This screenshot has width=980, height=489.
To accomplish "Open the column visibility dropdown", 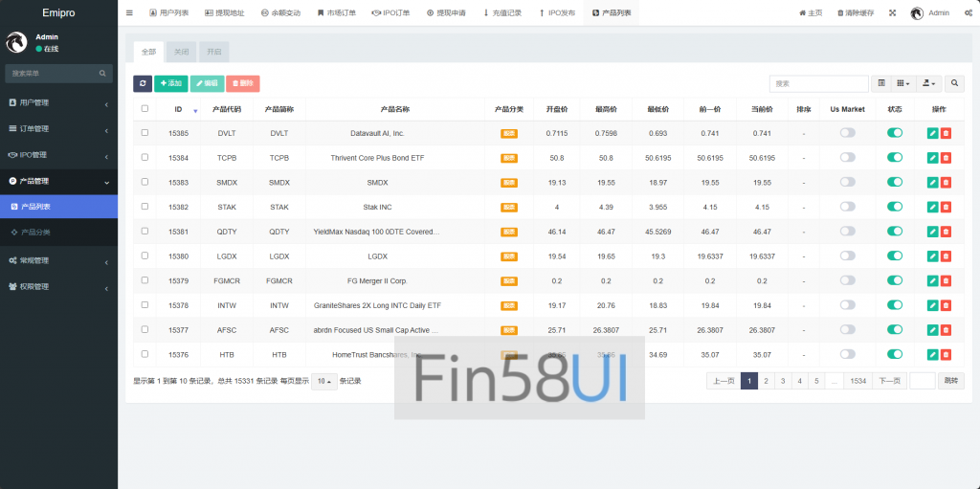I will [904, 84].
